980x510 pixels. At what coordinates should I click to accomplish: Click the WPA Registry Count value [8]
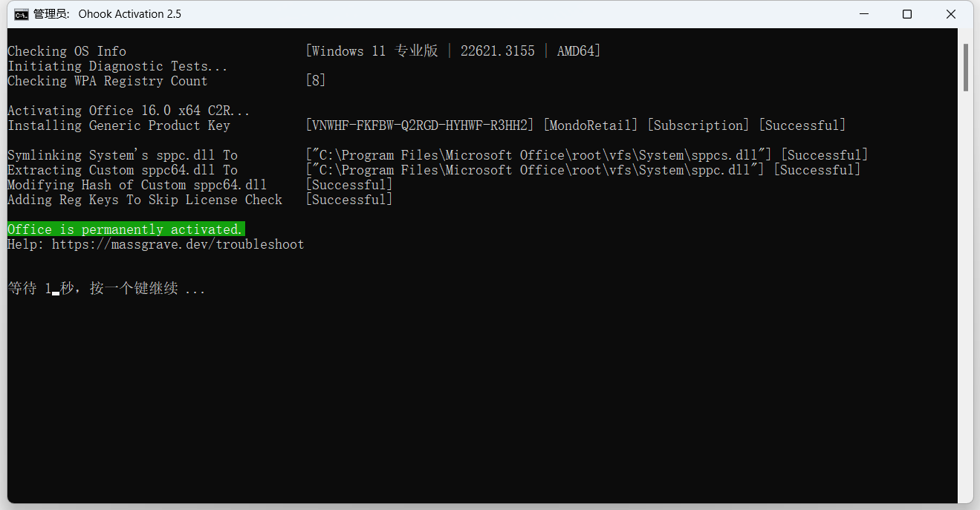pos(316,81)
